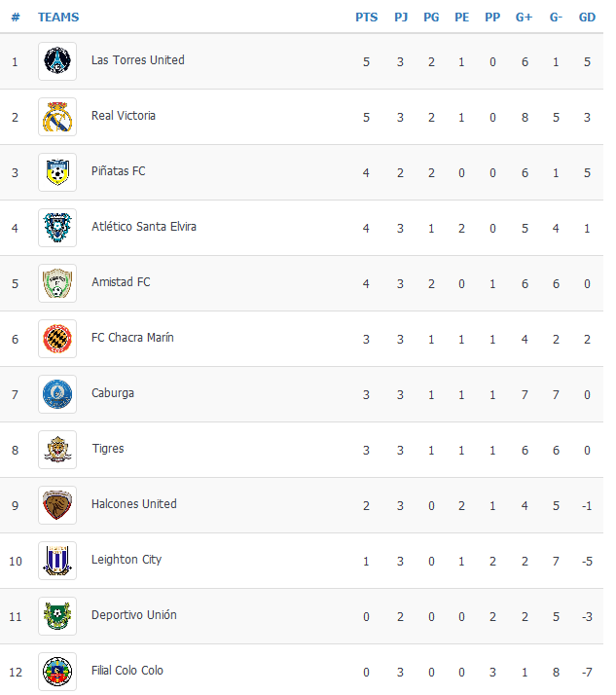Click the Las Torres United team logo

(57, 61)
